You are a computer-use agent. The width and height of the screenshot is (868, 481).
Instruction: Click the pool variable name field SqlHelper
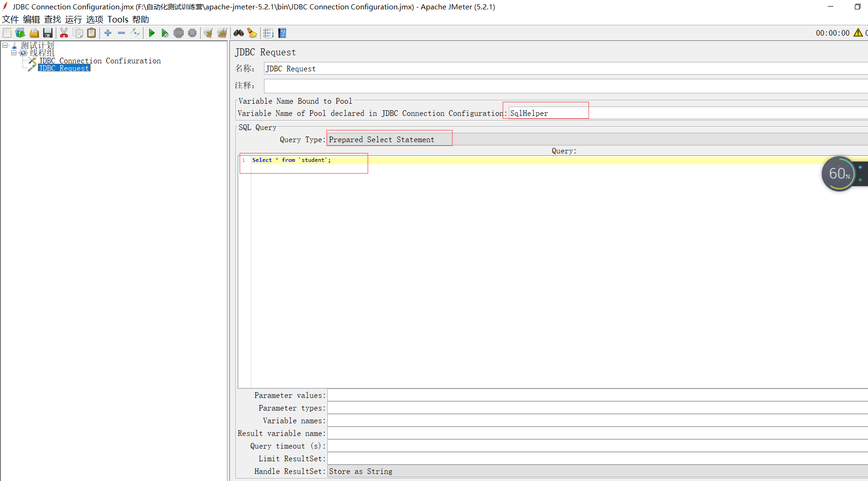click(688, 113)
